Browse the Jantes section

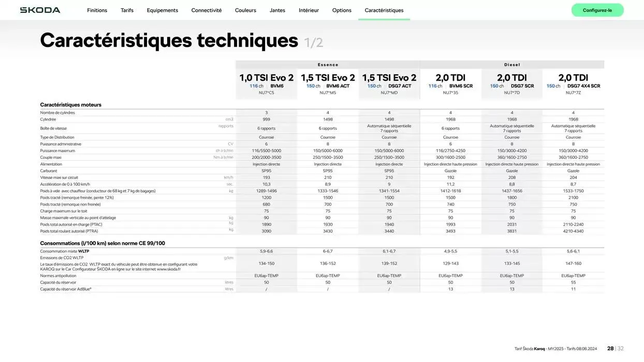click(277, 10)
